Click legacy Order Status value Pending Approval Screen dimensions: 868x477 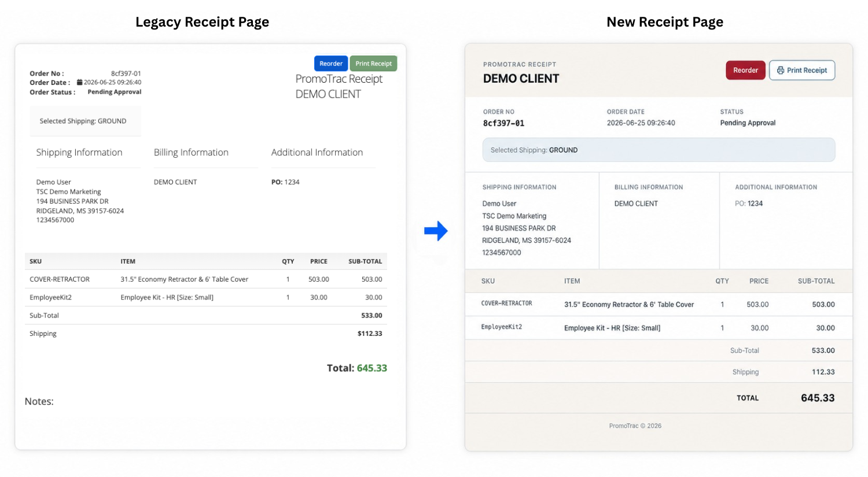pos(114,92)
